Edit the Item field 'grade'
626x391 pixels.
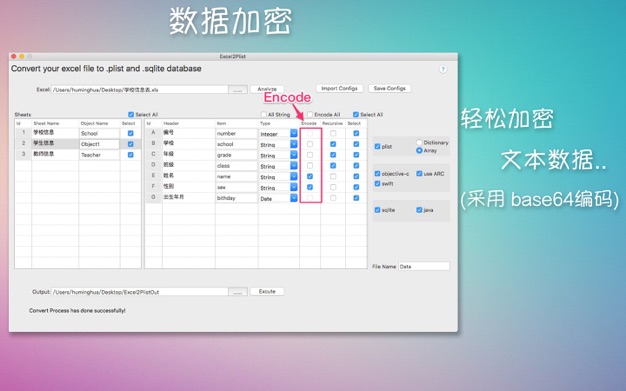(236, 155)
